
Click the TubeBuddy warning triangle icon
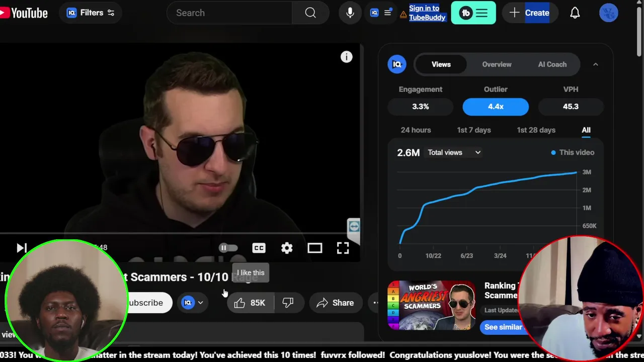[404, 15]
